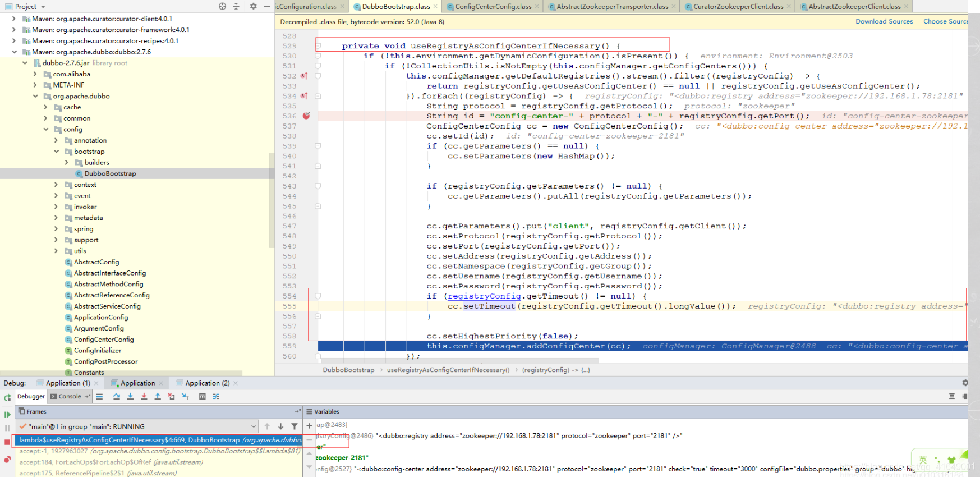Click Step Over debugger icon

(117, 396)
